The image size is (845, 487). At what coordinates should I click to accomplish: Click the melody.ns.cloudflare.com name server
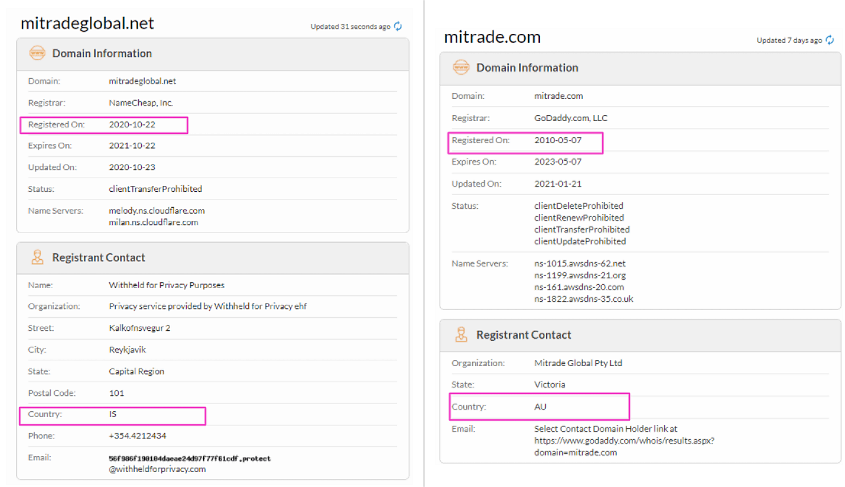click(156, 211)
